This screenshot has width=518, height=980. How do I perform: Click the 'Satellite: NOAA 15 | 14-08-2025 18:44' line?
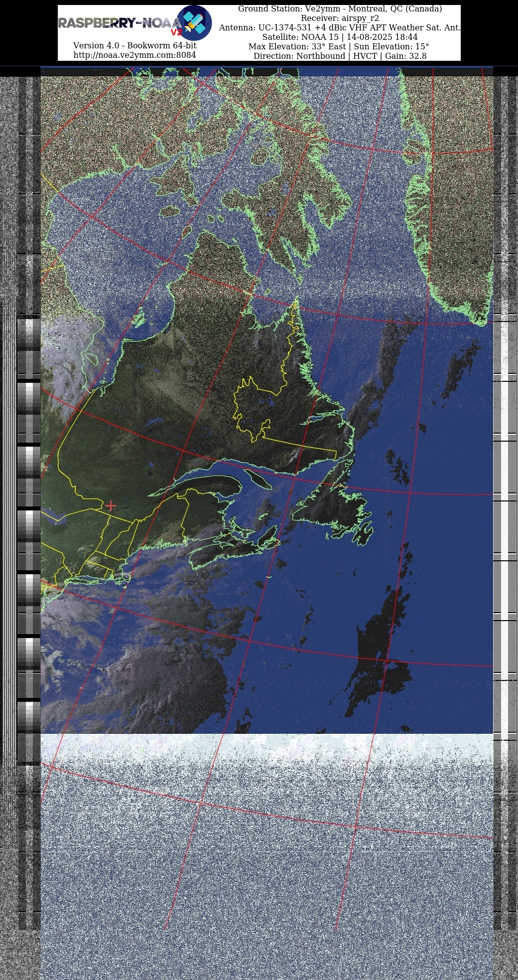(340, 37)
